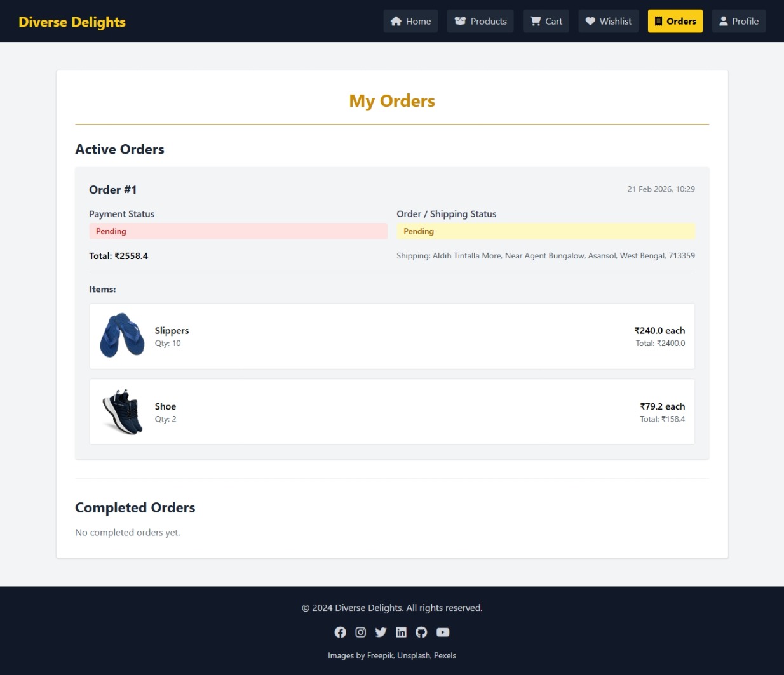Click the Slippers item name
Screen dimensions: 784x675
coord(172,330)
